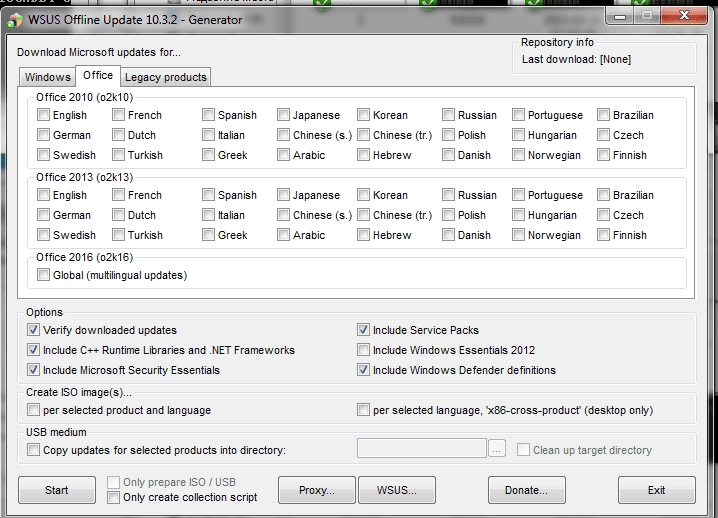Check Hungarian under Office 2013
Image resolution: width=718 pixels, height=518 pixels.
click(x=518, y=215)
